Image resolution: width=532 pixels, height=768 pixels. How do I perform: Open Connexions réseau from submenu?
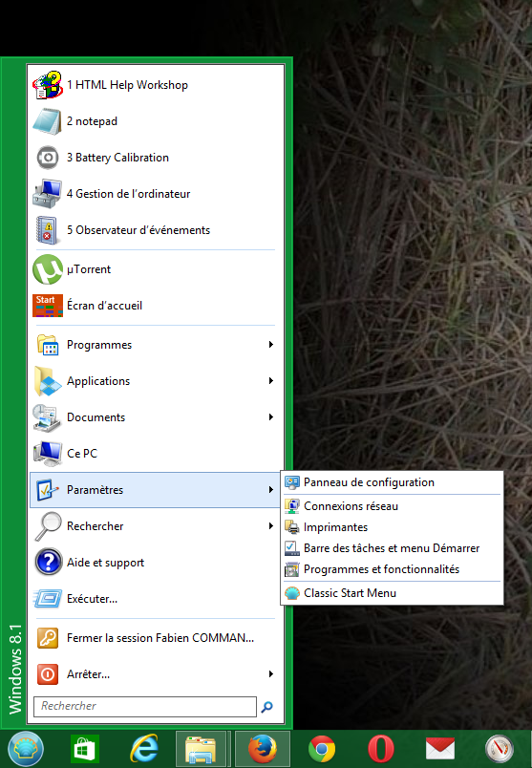pos(392,506)
